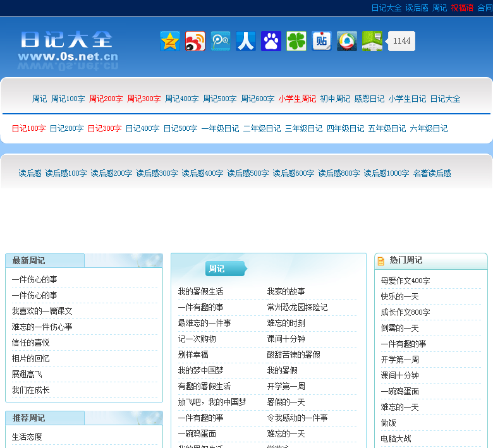This screenshot has height=448, width=493.
Task: Open 放飞吧,我的中国梦 article
Action: tap(212, 402)
